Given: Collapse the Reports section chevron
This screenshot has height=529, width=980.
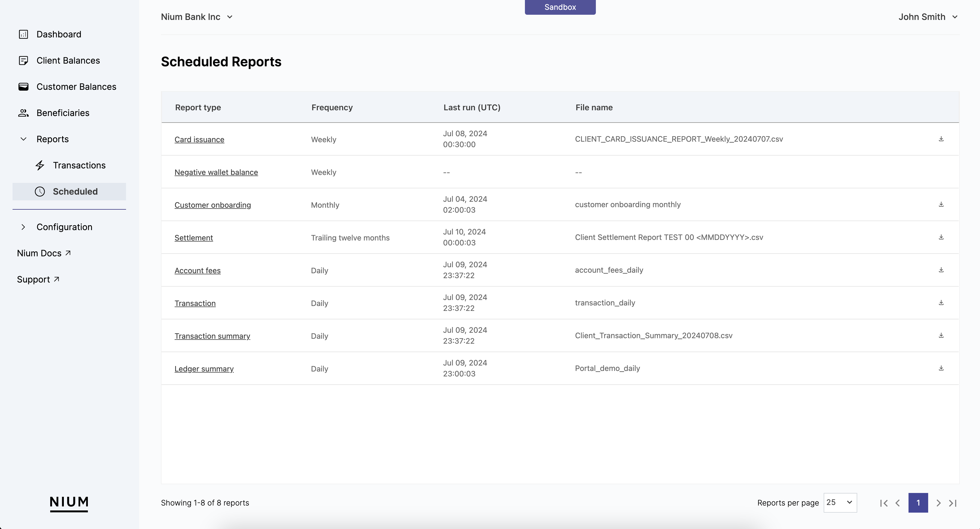Looking at the screenshot, I should click(x=23, y=139).
